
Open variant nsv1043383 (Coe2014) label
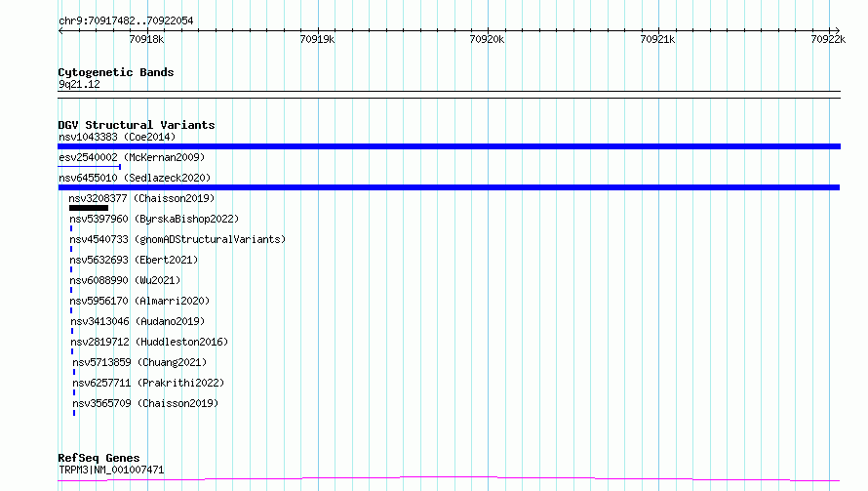(x=117, y=137)
